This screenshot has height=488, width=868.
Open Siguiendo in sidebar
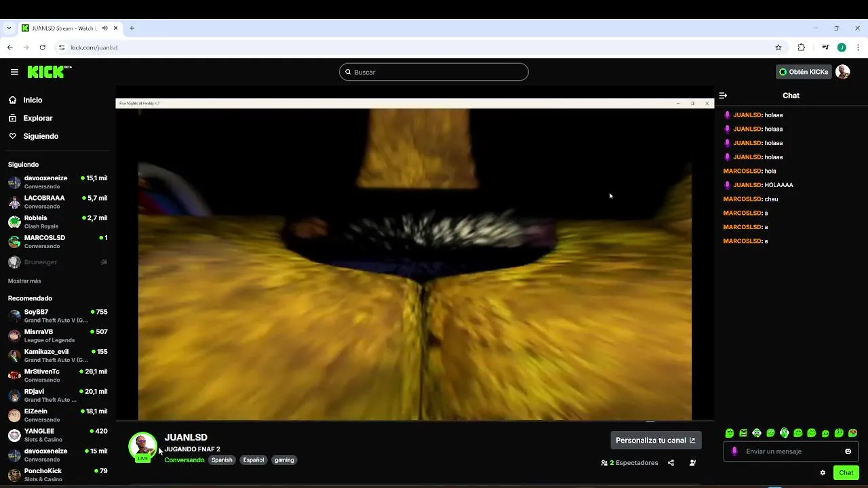pos(41,136)
